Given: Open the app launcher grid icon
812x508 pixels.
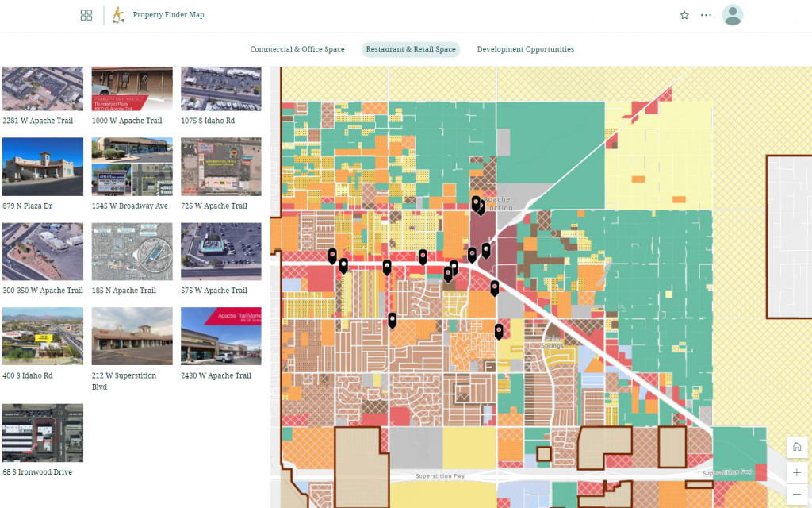Looking at the screenshot, I should [86, 15].
